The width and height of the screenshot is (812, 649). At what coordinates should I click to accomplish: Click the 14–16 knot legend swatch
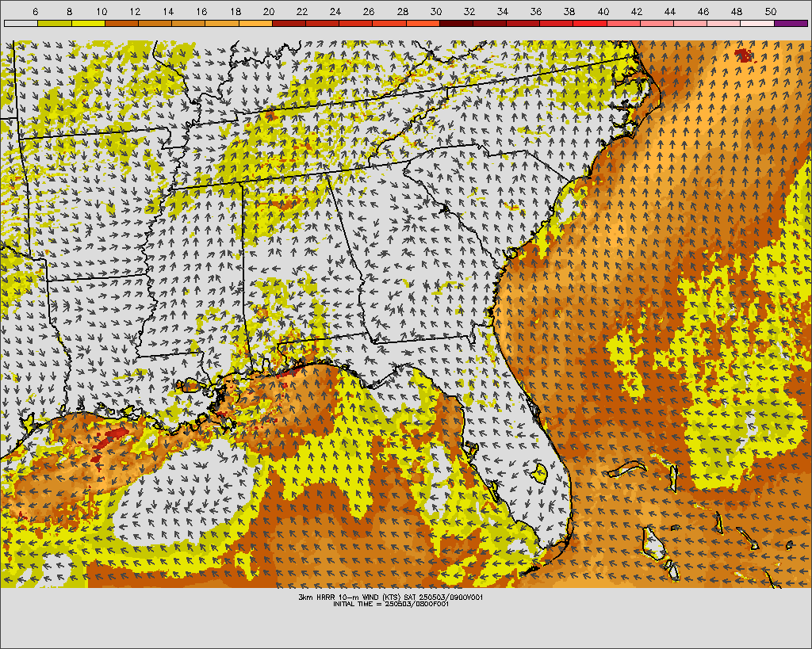[189, 23]
